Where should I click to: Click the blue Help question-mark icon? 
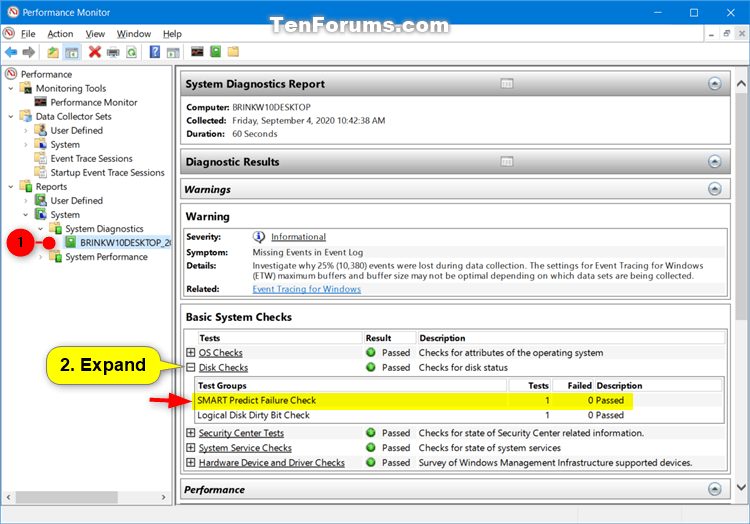[155, 52]
